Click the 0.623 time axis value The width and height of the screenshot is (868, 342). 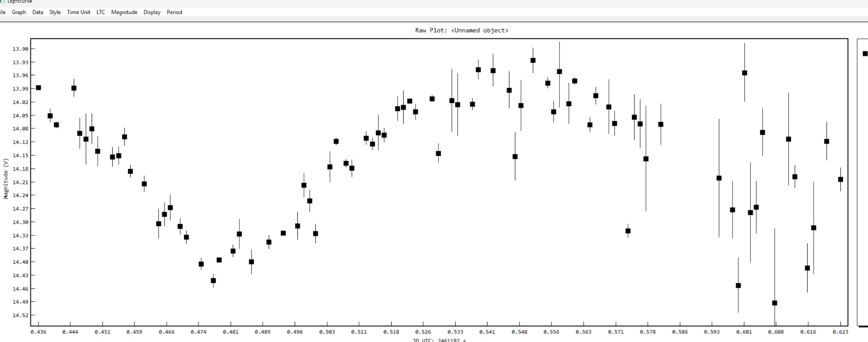[840, 332]
